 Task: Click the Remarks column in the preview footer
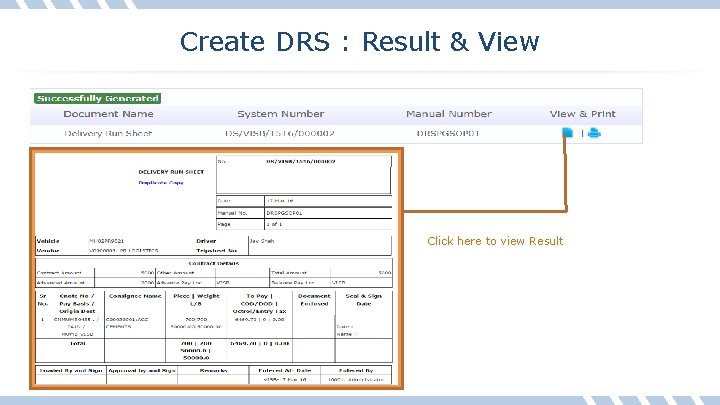214,370
